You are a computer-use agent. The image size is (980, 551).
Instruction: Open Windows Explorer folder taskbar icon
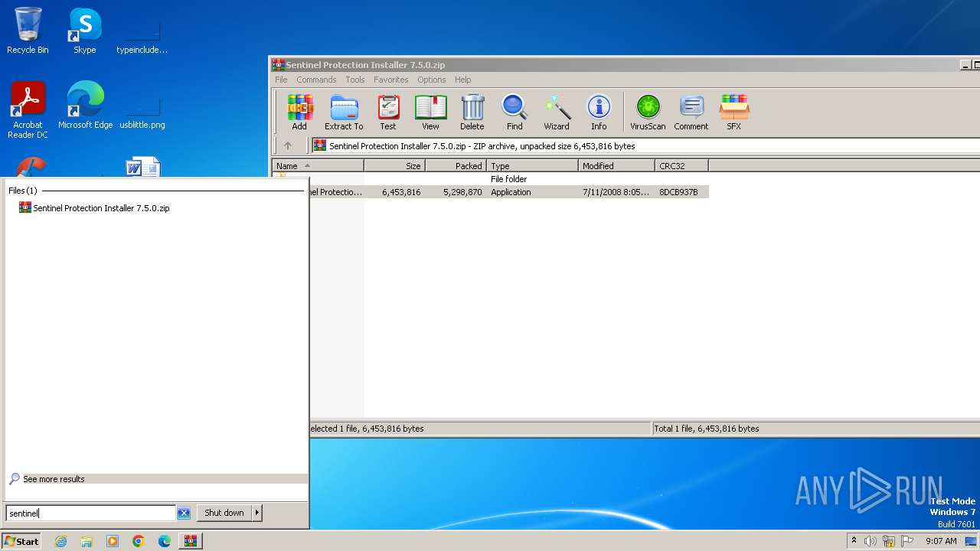coord(87,541)
